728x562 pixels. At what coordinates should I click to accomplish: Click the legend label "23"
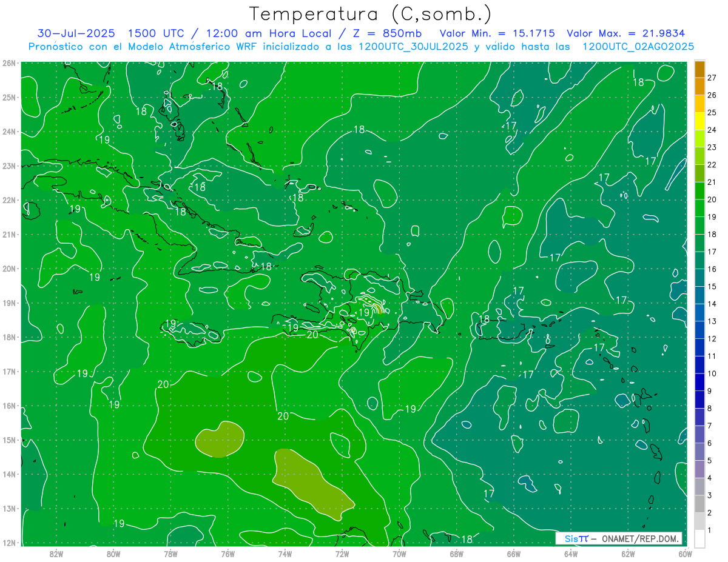(712, 147)
